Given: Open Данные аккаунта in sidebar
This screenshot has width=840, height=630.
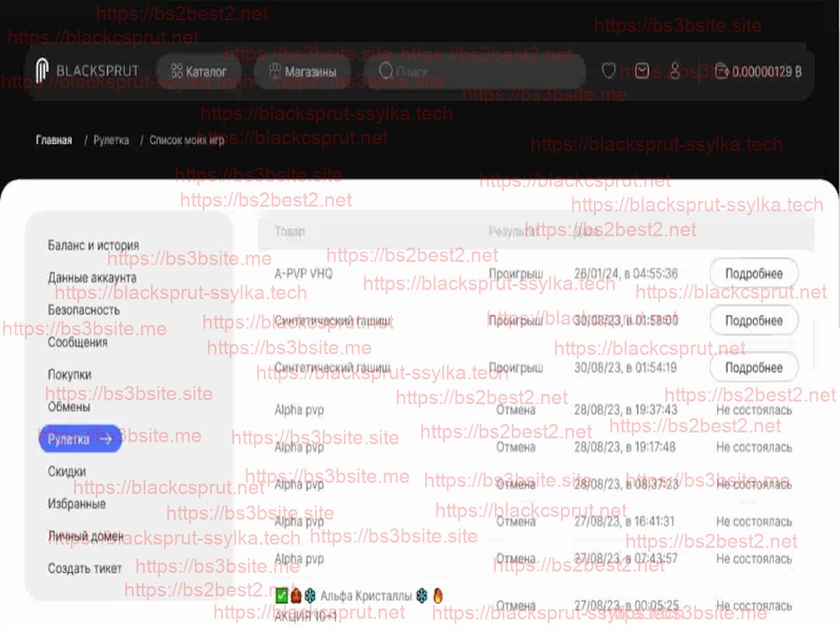Looking at the screenshot, I should pyautogui.click(x=92, y=278).
